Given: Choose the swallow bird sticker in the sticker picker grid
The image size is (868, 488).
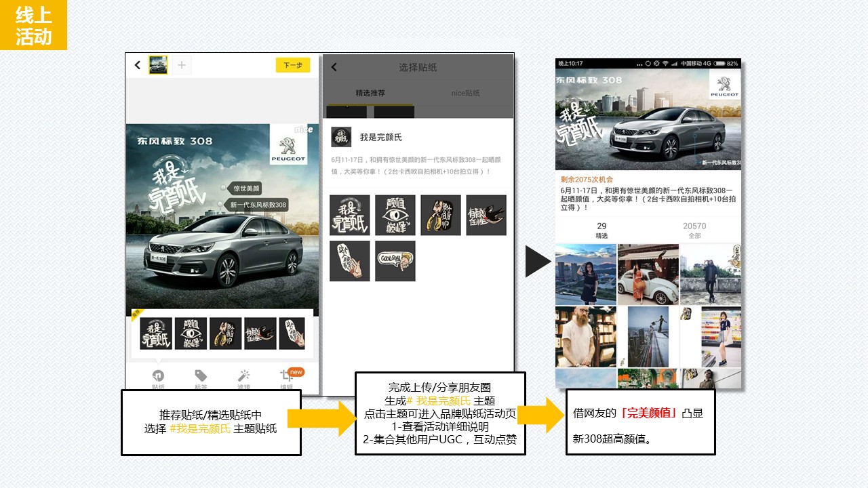Looking at the screenshot, I should point(486,216).
